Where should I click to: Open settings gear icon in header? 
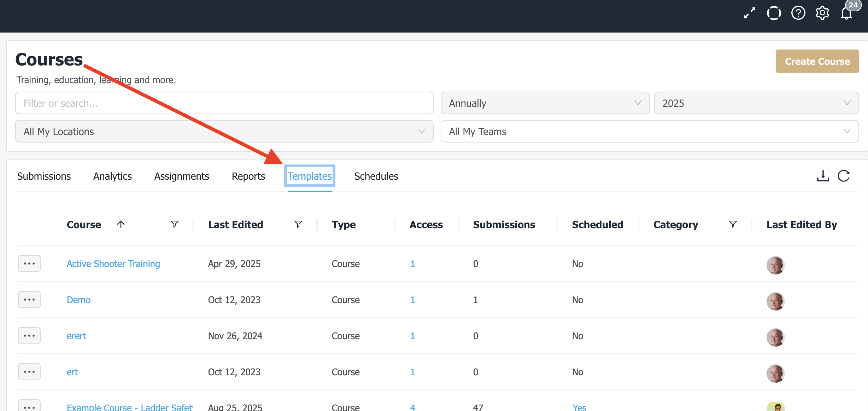pos(822,13)
